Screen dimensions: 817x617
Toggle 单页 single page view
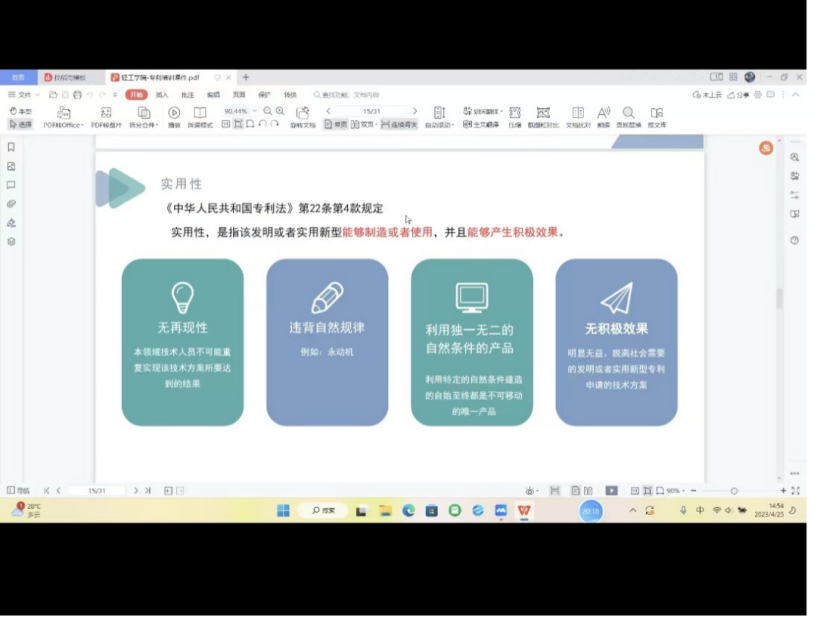point(335,125)
